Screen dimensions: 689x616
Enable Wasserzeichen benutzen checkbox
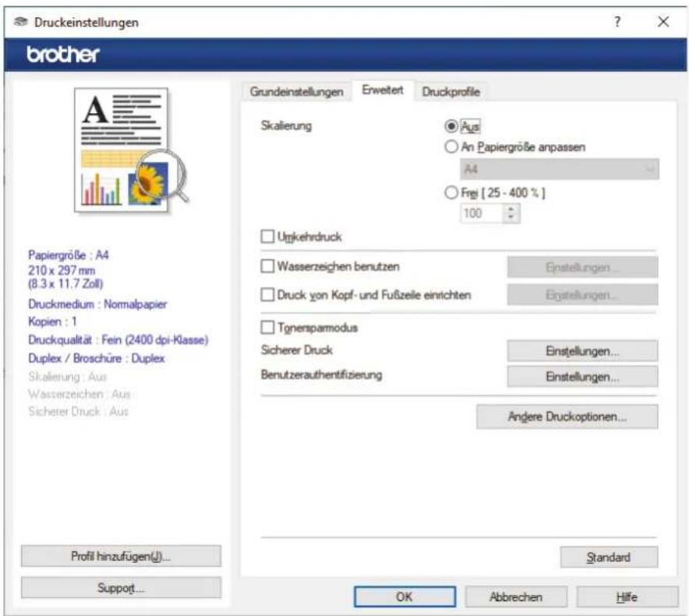click(x=267, y=267)
